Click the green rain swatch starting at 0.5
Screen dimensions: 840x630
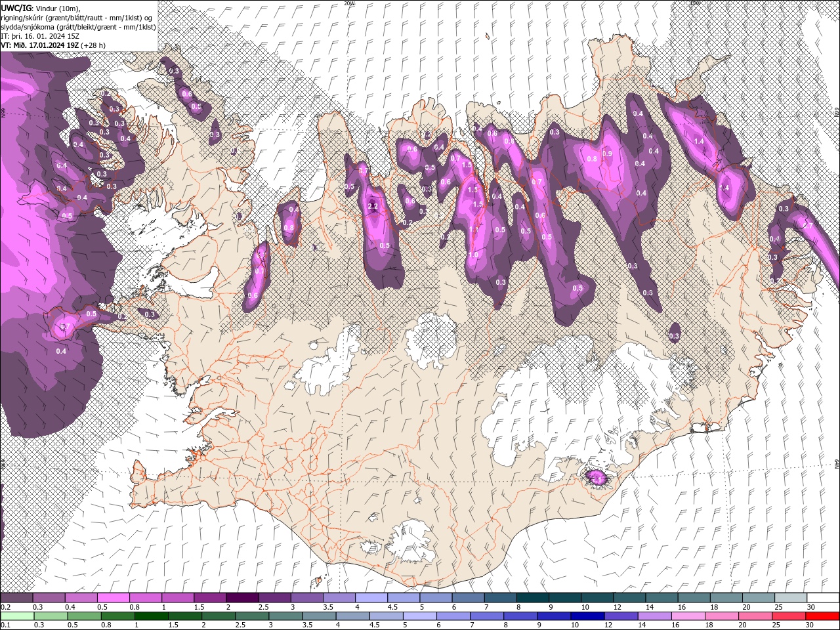pyautogui.click(x=84, y=616)
